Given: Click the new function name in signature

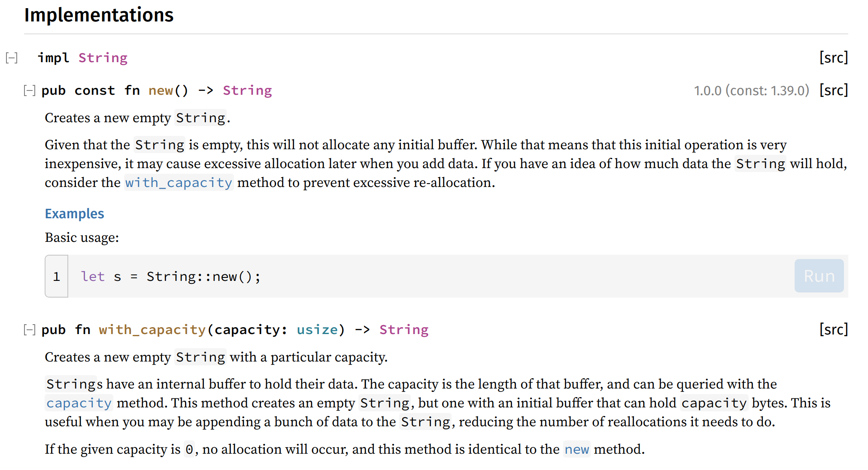Looking at the screenshot, I should tap(161, 90).
